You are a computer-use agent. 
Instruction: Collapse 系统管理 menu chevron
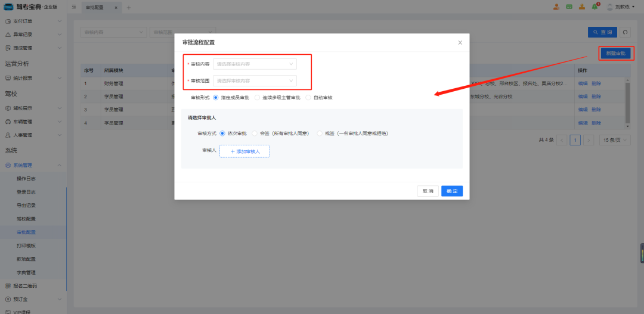point(60,166)
